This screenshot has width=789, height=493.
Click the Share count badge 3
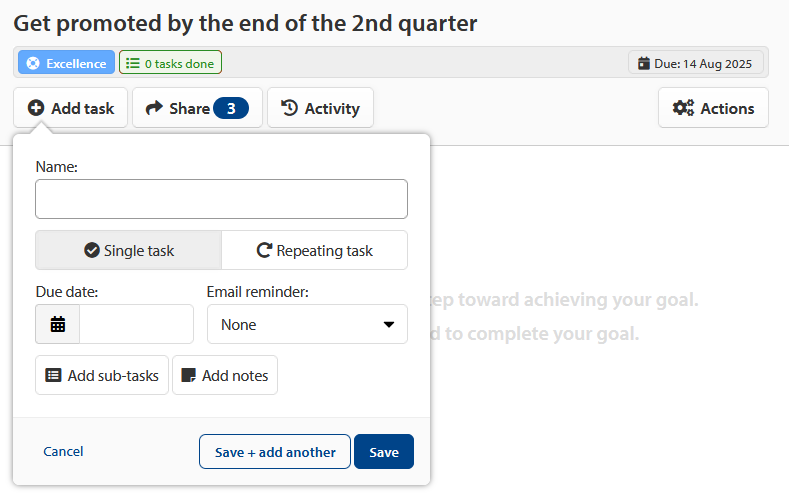(x=231, y=108)
